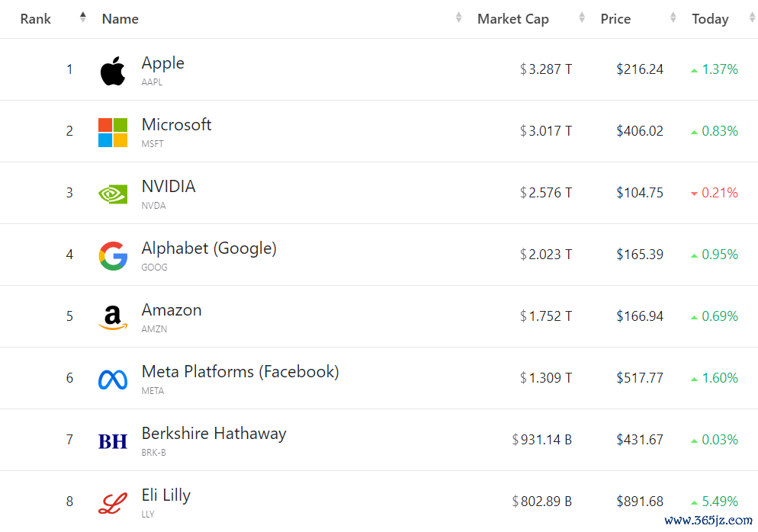Sort by Market Cap column arrows
The height and width of the screenshot is (532, 758).
(582, 18)
